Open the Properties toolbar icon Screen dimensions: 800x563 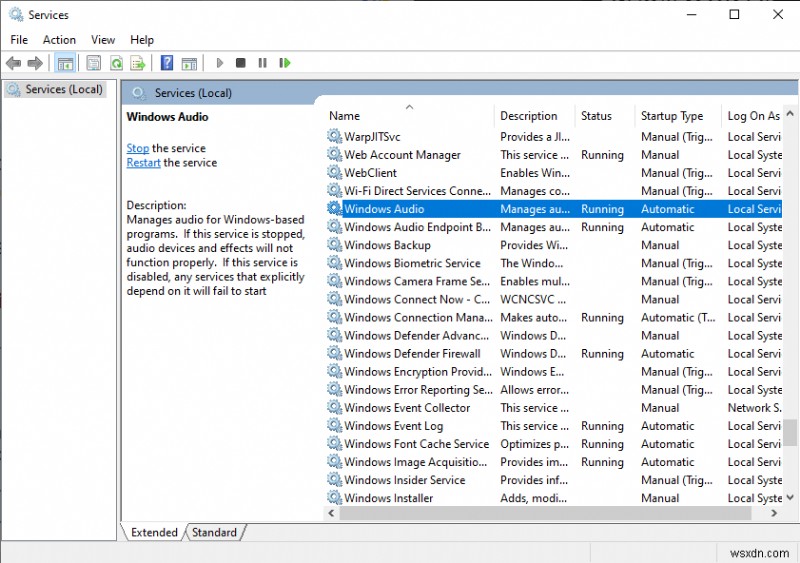[x=93, y=63]
